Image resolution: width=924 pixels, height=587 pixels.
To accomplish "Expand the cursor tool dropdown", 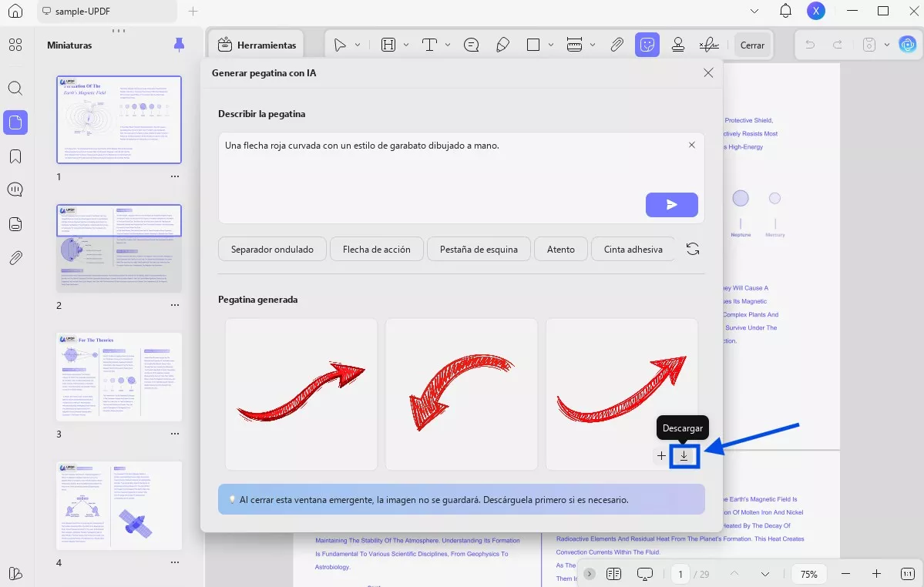I will (358, 45).
